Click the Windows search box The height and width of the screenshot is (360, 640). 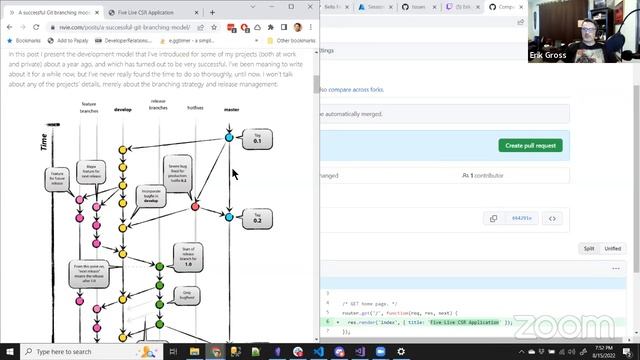pyautogui.click(x=91, y=351)
